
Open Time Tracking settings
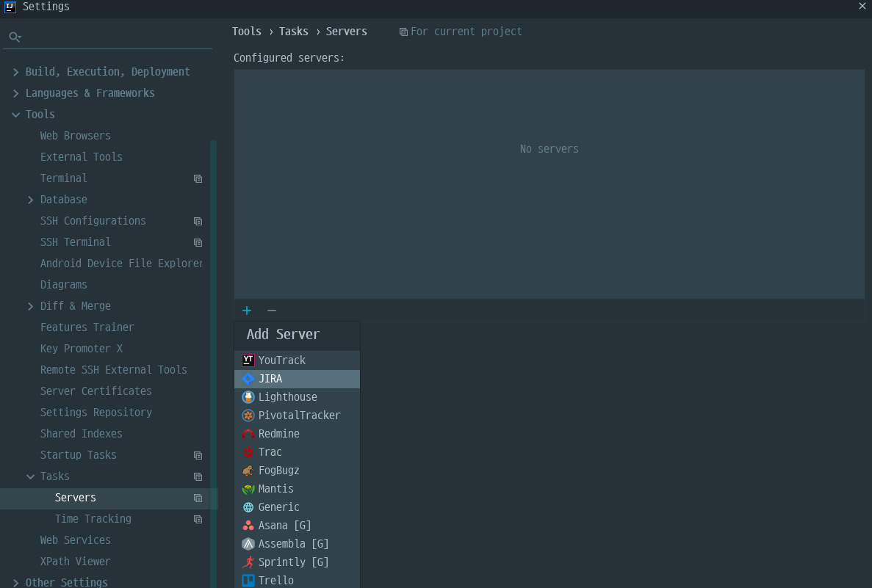click(93, 518)
